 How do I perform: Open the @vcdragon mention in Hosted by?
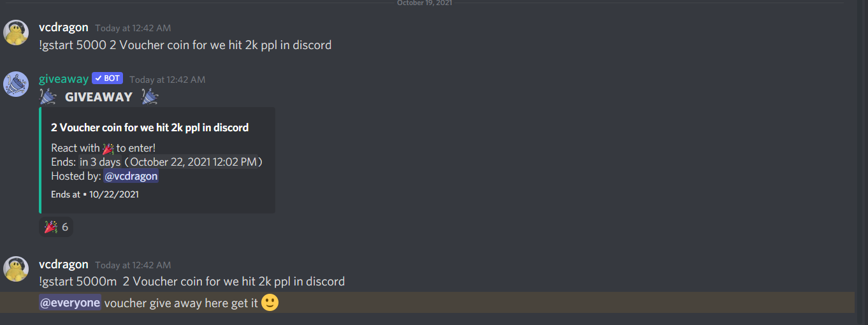(131, 176)
